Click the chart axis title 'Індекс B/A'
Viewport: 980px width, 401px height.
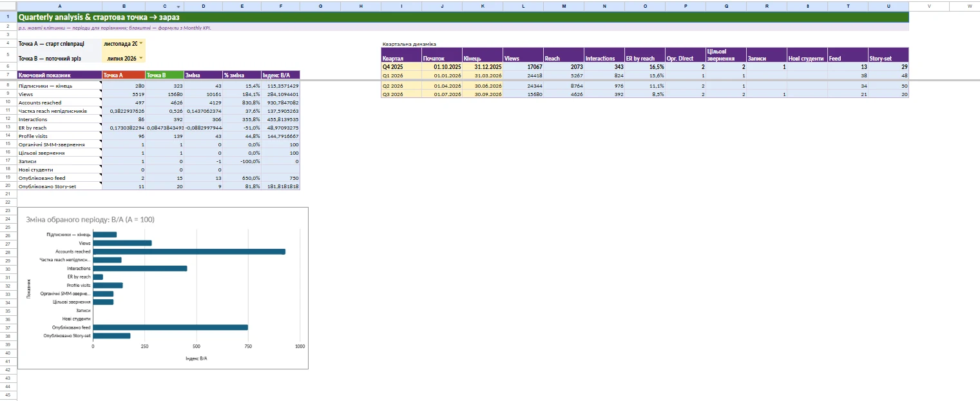point(197,358)
